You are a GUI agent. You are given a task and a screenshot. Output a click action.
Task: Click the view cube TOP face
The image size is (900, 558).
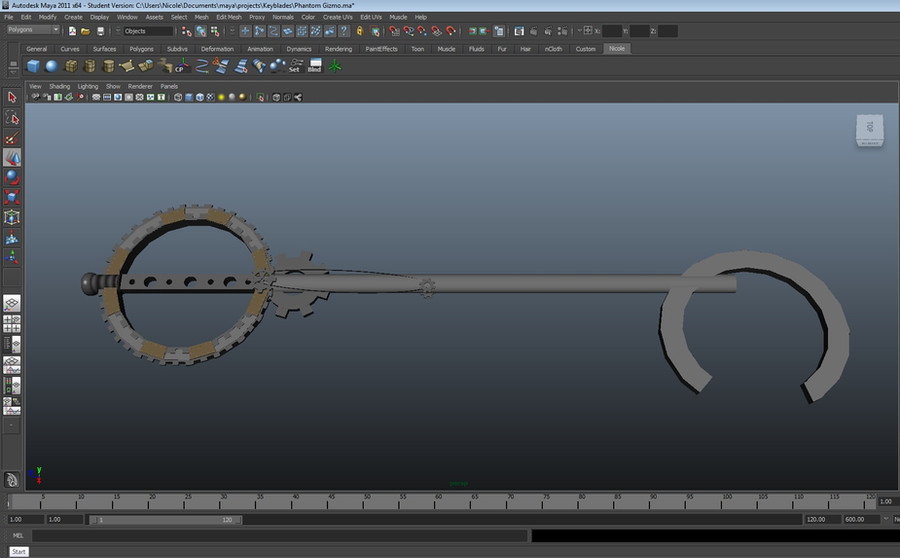870,127
